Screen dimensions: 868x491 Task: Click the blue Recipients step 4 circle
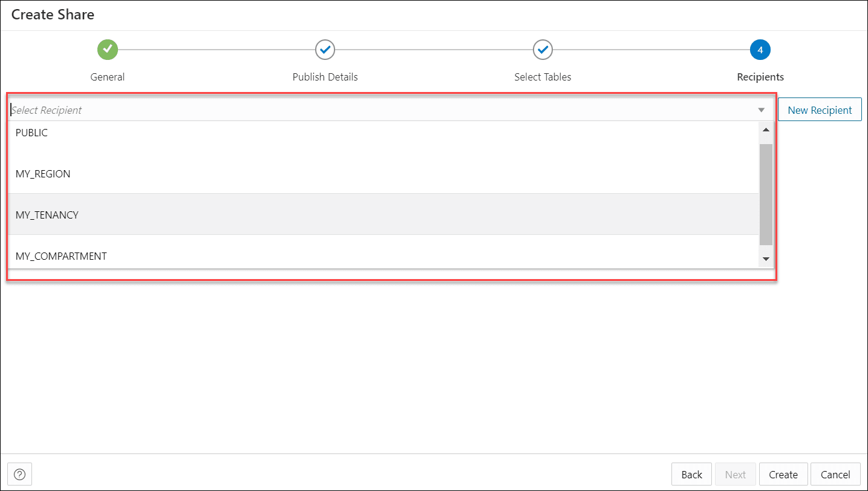coord(760,50)
